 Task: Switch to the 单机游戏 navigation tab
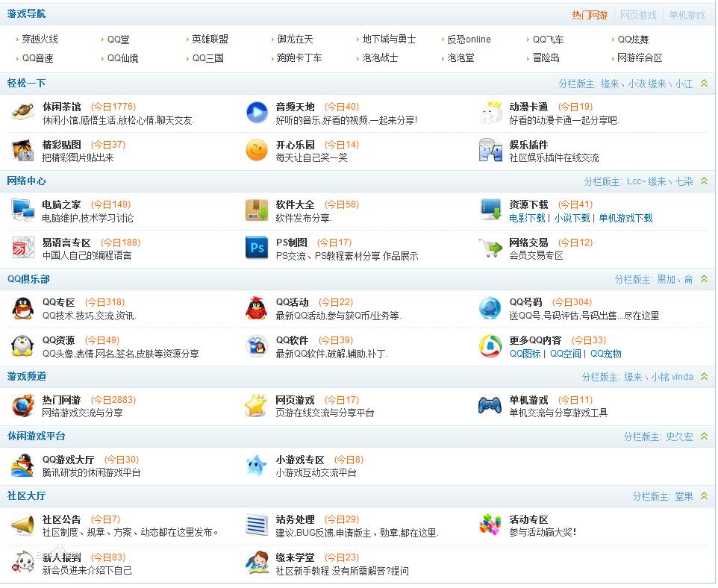[687, 15]
